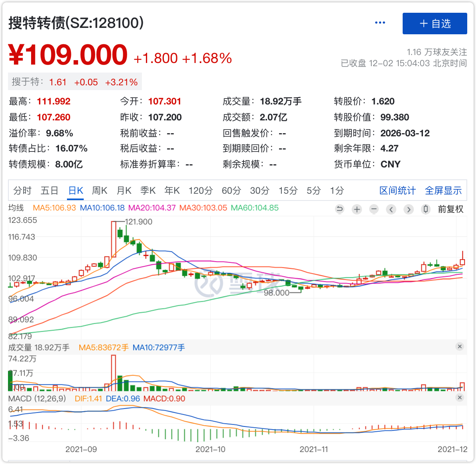Click the 121.900 high-price candlestick marker
The image size is (476, 464).
[114, 239]
